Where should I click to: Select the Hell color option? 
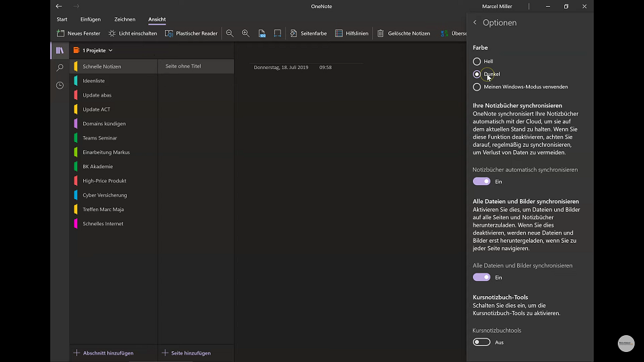click(482, 61)
